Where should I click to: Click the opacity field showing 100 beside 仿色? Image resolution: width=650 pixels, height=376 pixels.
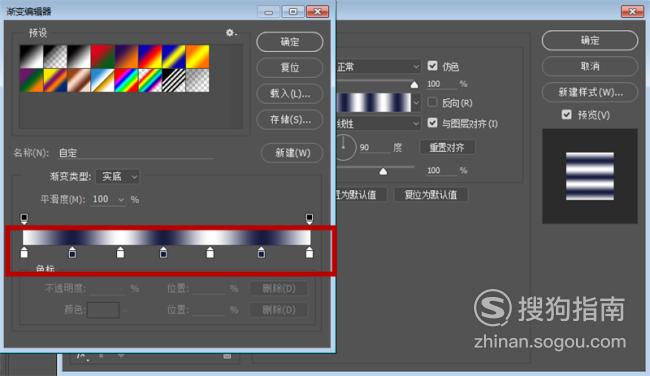coord(441,84)
